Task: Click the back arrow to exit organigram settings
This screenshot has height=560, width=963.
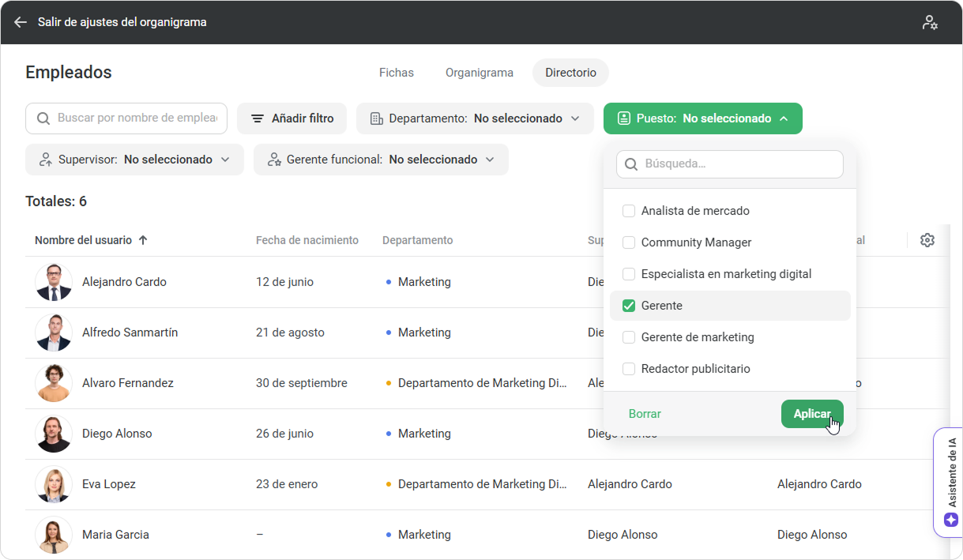Action: (21, 22)
